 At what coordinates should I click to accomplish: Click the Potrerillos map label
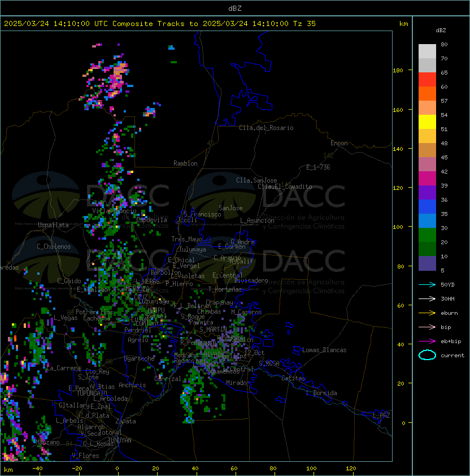pyautogui.click(x=94, y=312)
